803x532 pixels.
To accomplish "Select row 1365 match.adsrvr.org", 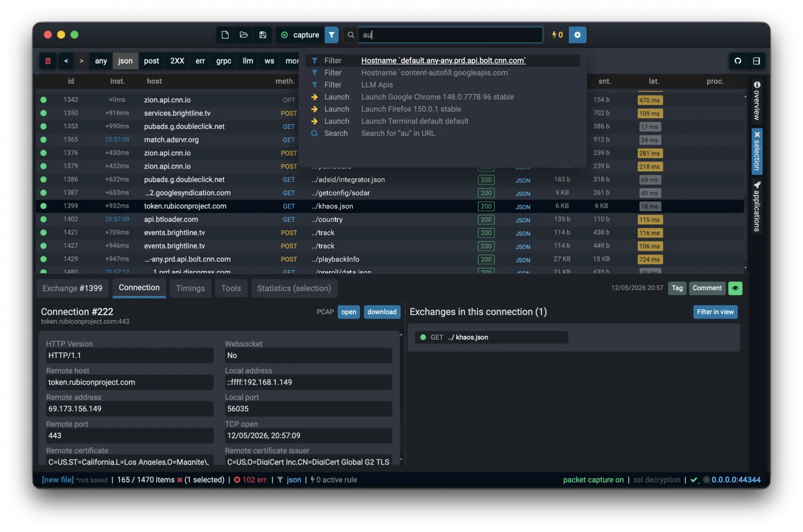I will pyautogui.click(x=390, y=140).
